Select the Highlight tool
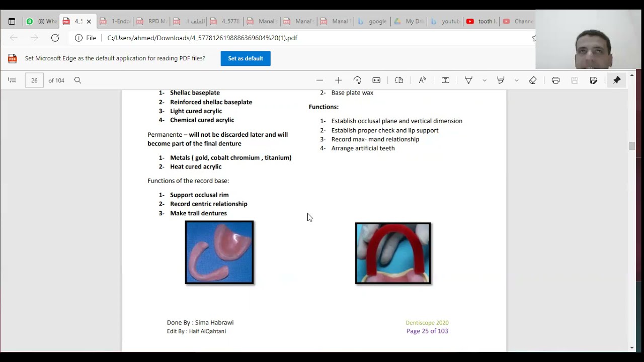Image resolution: width=644 pixels, height=362 pixels. [501, 80]
